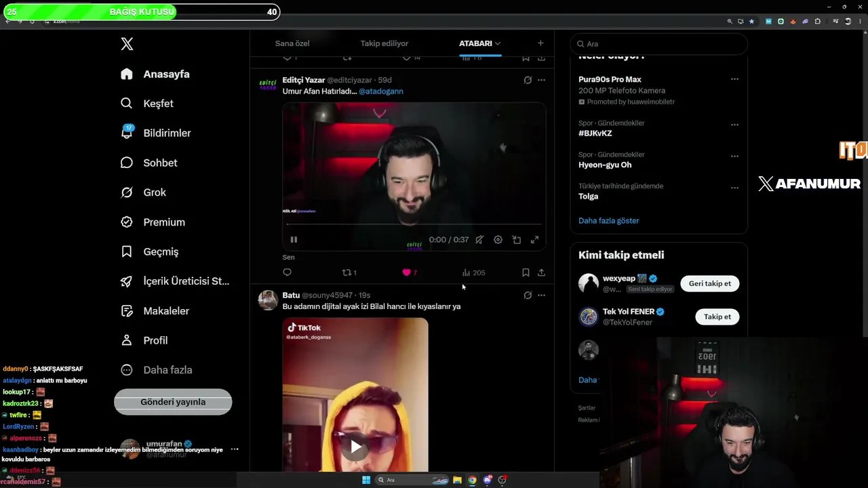Click Geri takip et for wexyeap
Image resolution: width=868 pixels, height=488 pixels.
(710, 283)
